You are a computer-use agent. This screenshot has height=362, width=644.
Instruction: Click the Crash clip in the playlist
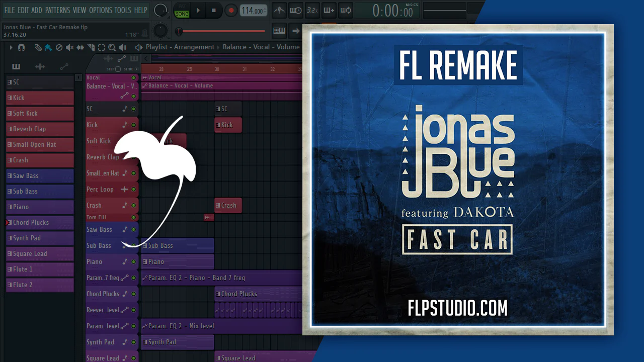pyautogui.click(x=228, y=205)
